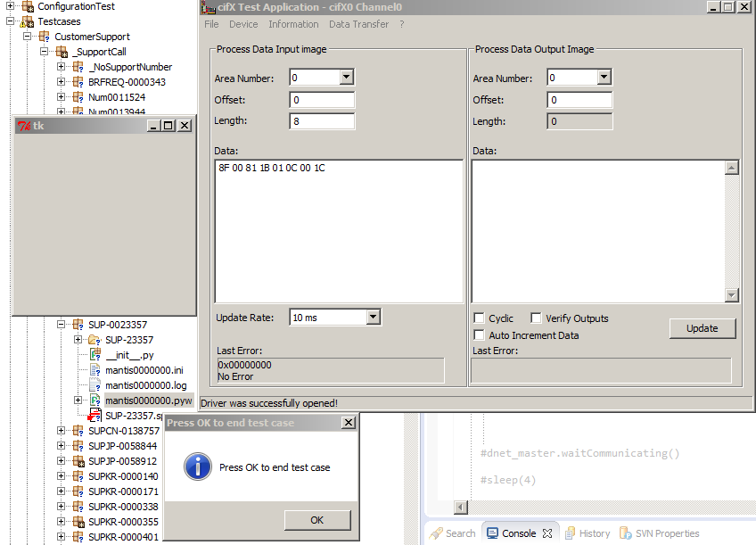Image resolution: width=756 pixels, height=545 pixels.
Task: Switch to the History tab
Action: click(x=588, y=533)
